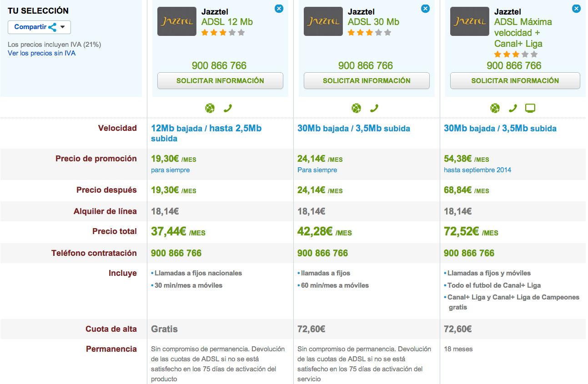Viewport: 588px width, 384px height.
Task: Click TV icon under Canal+ Liga offer
Action: tap(530, 108)
